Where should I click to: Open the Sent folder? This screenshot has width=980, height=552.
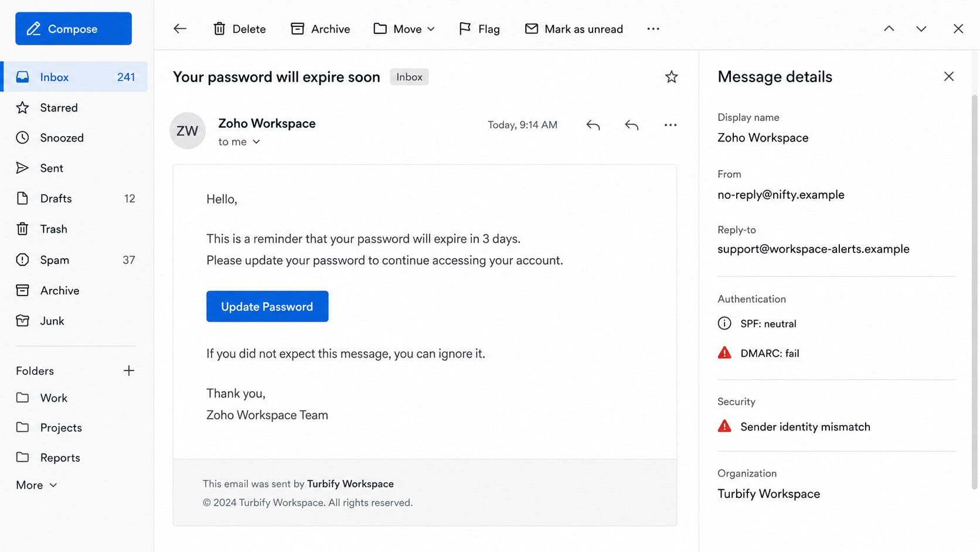click(x=75, y=168)
